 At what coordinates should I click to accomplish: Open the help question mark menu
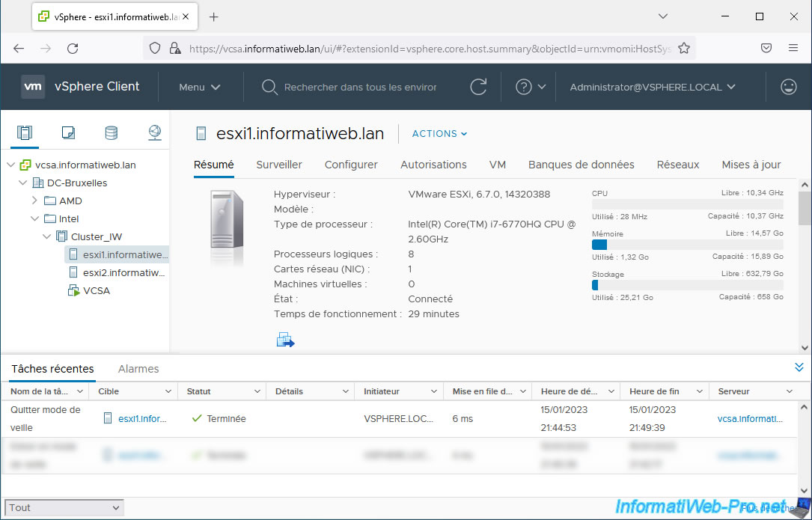[531, 87]
